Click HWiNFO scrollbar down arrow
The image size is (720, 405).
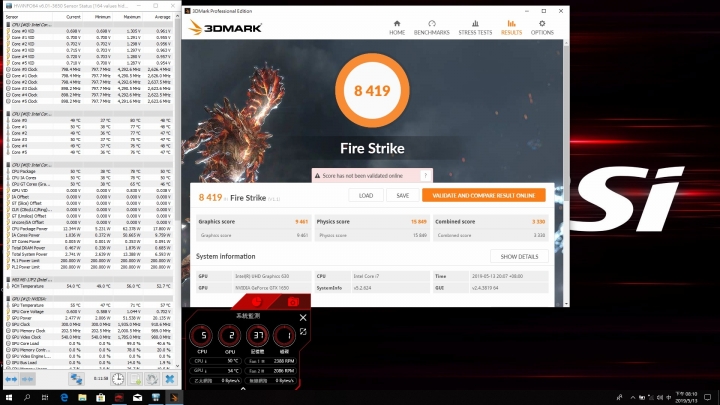178,366
